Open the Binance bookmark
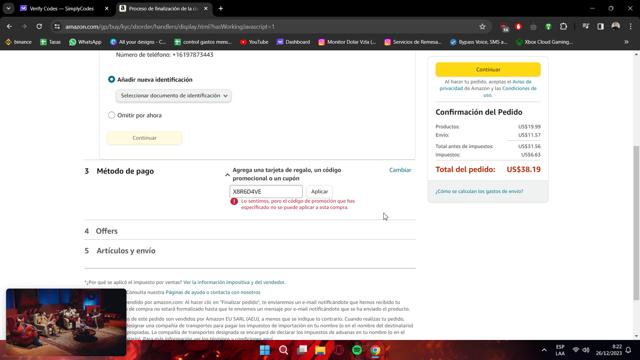This screenshot has height=360, width=640. [18, 42]
